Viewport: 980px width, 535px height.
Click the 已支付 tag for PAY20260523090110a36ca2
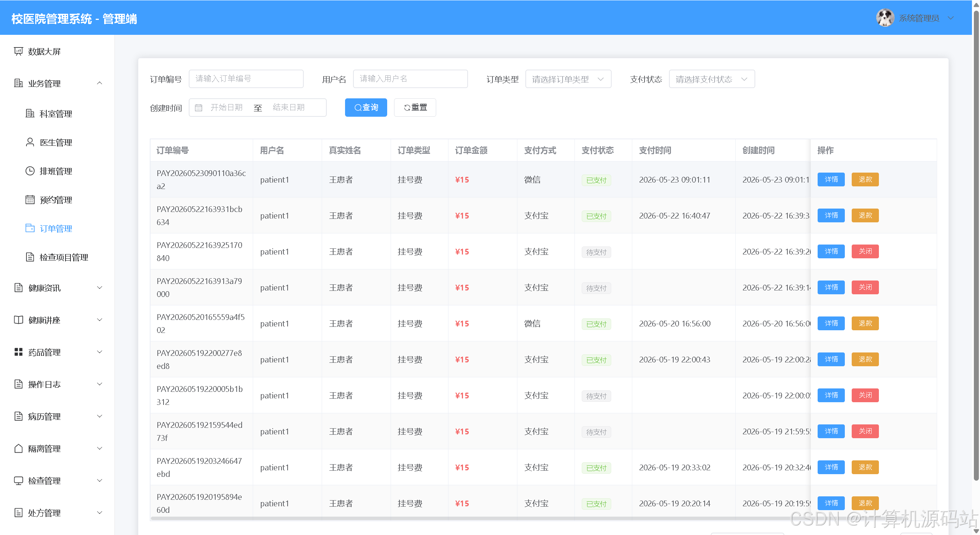coord(596,180)
